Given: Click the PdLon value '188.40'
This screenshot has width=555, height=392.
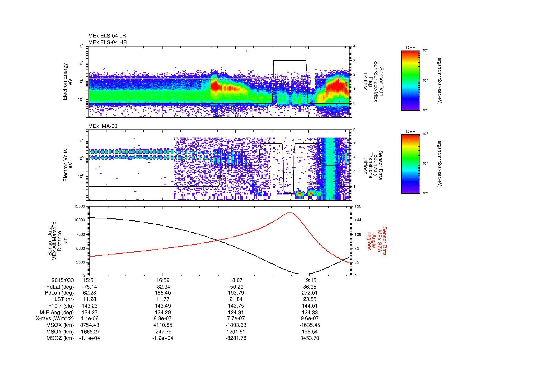Looking at the screenshot, I should click(x=163, y=293).
